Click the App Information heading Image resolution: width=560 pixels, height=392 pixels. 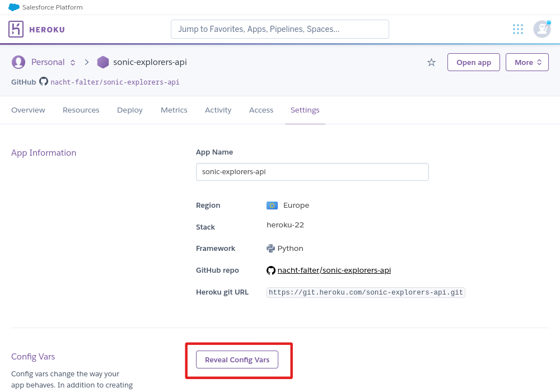point(44,153)
